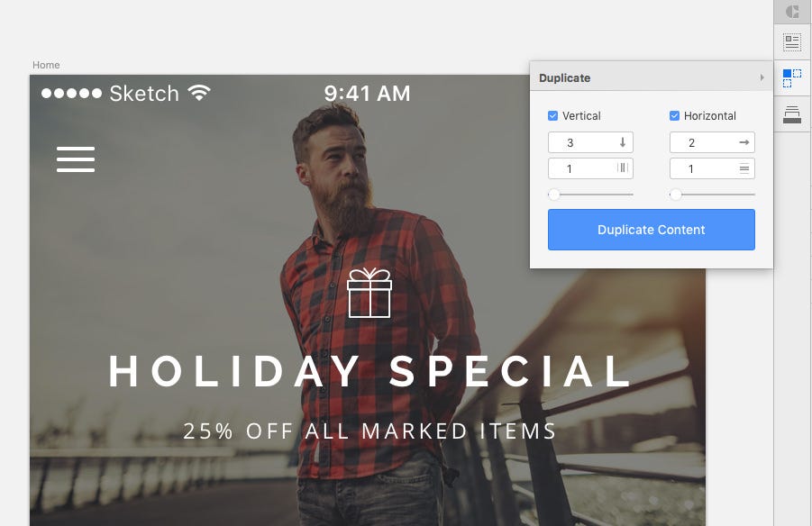Select the HOLIDAY SPECIAL text layer
The height and width of the screenshot is (526, 812).
pos(370,371)
